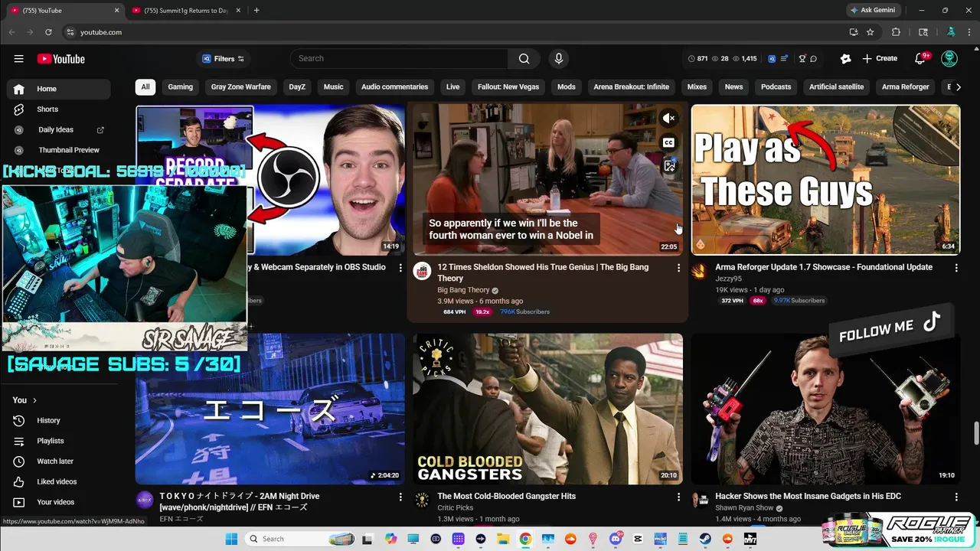
Task: Click the Jezzy95 channel avatar
Action: (x=700, y=272)
